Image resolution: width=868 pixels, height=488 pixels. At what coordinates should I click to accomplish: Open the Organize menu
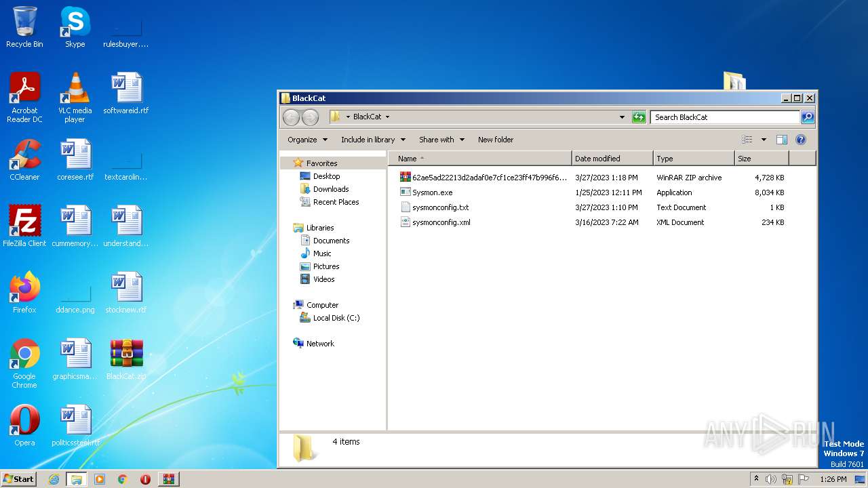[x=307, y=140]
